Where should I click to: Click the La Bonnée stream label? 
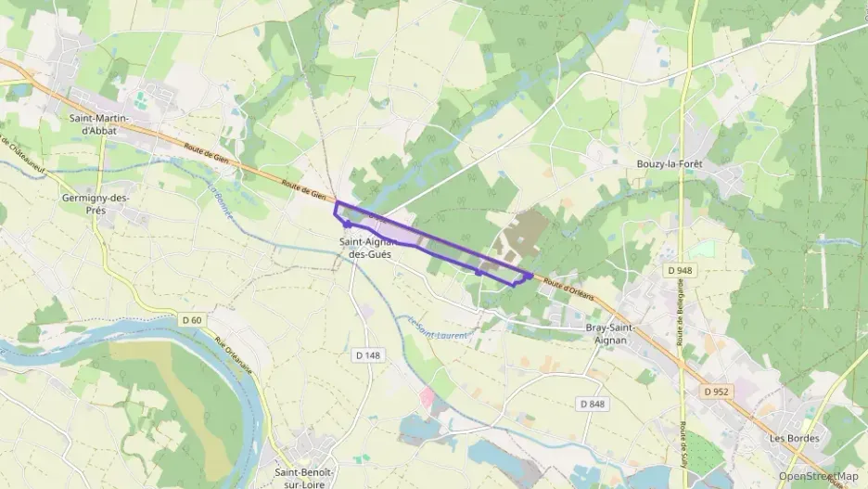pyautogui.click(x=223, y=201)
